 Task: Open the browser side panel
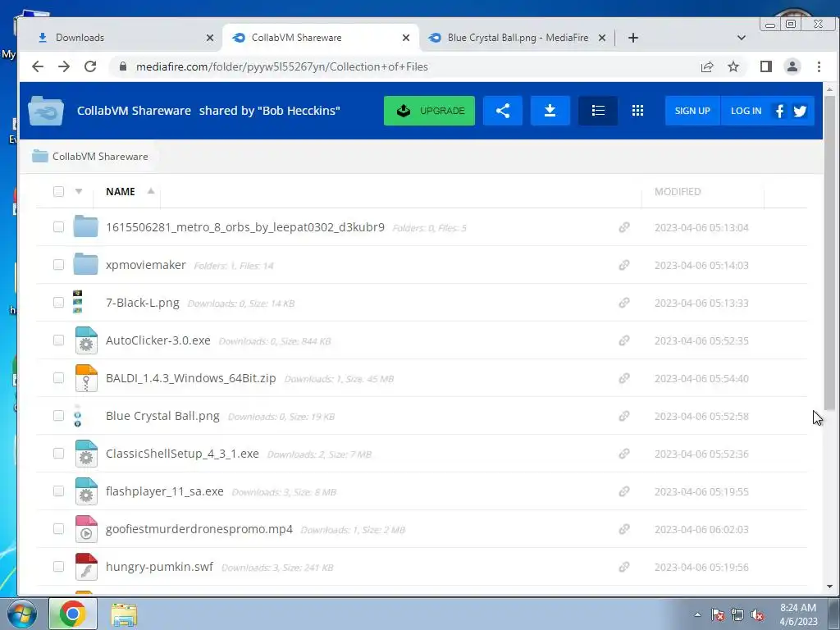pyautogui.click(x=766, y=66)
